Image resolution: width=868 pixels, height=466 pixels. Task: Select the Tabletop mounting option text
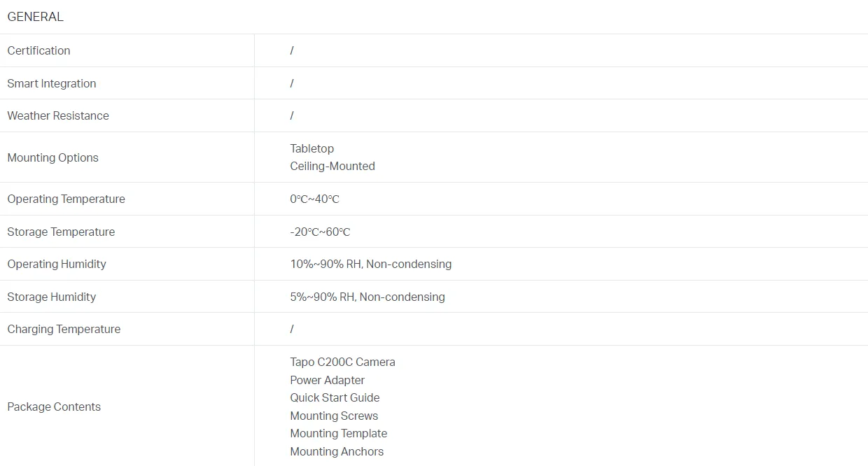(x=312, y=148)
